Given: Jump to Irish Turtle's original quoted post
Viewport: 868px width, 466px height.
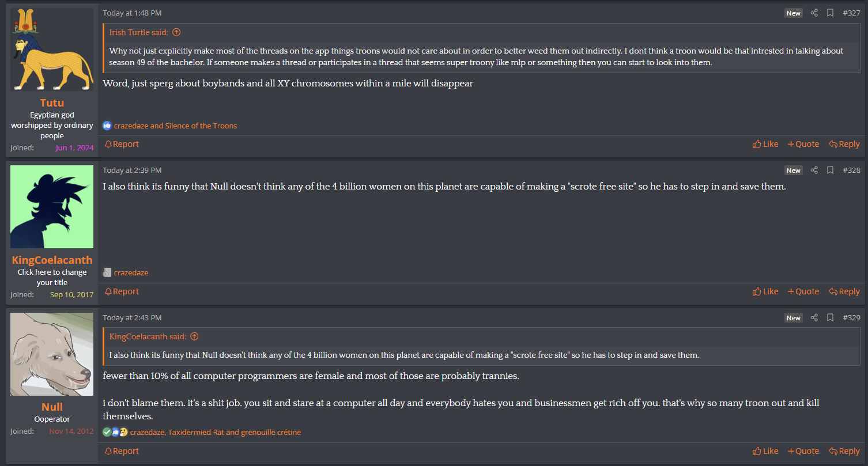Looking at the screenshot, I should (x=176, y=32).
